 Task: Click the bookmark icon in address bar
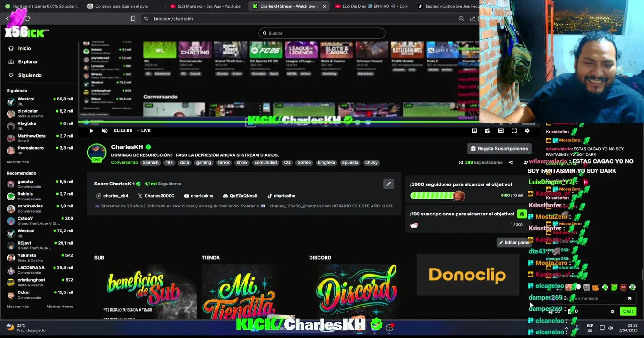tap(133, 19)
